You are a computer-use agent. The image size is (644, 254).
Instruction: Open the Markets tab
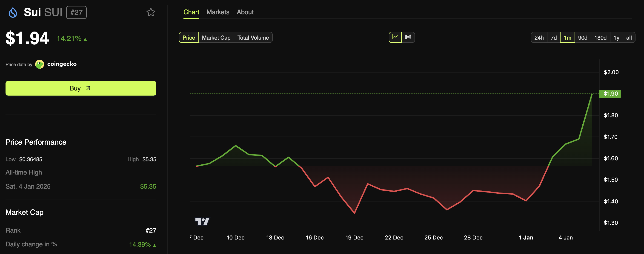(218, 12)
